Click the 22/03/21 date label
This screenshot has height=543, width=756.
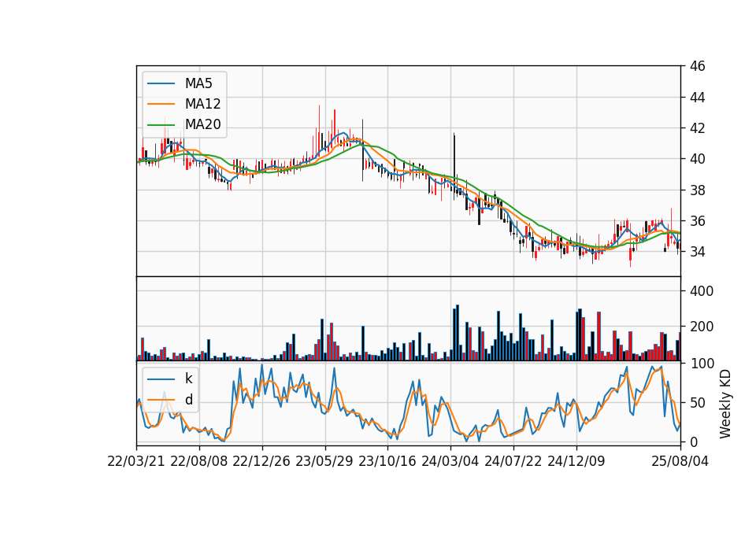pos(136,461)
